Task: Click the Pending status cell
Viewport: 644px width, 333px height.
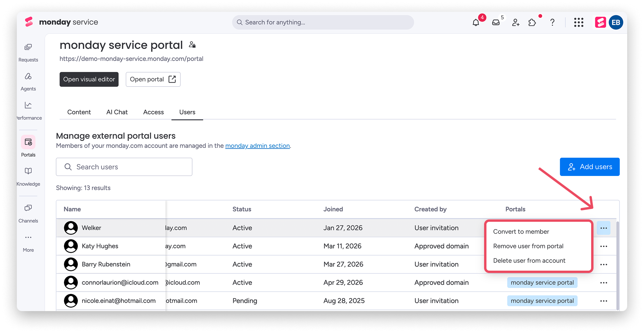Action: pos(245,301)
